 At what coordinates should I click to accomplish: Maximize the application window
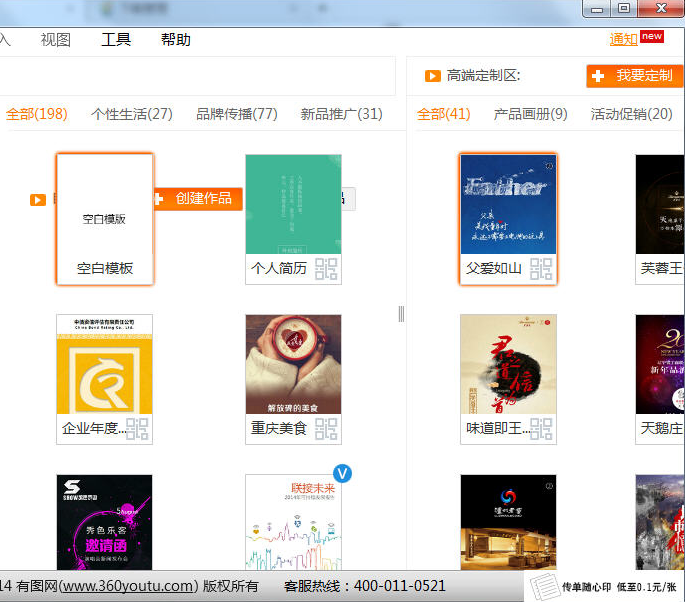coord(624,8)
